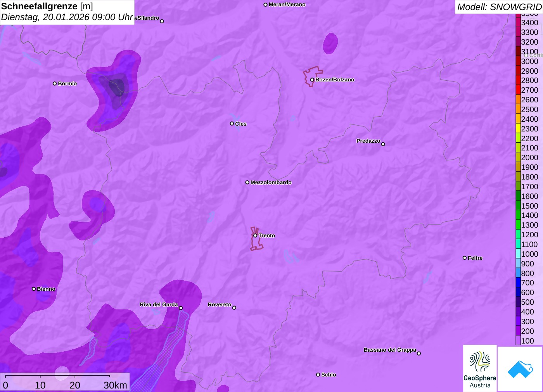Click the Predazzo location dot
This screenshot has width=543, height=392.
tap(383, 144)
